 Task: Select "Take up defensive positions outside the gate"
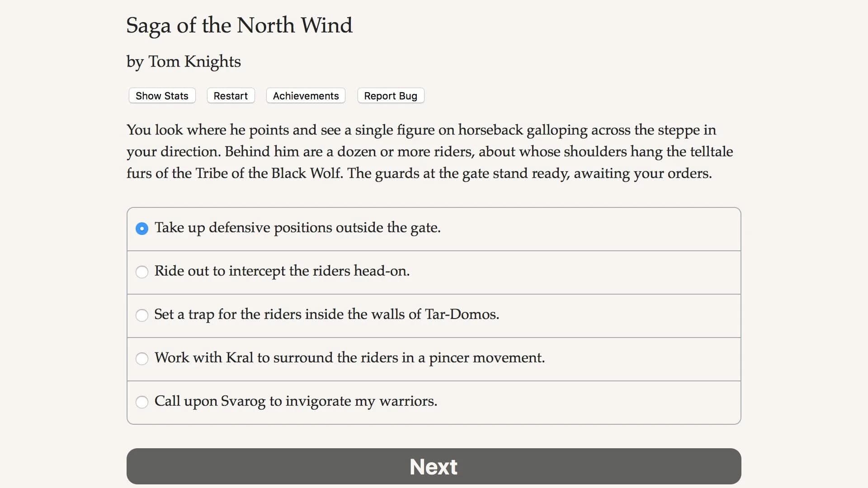297,228
